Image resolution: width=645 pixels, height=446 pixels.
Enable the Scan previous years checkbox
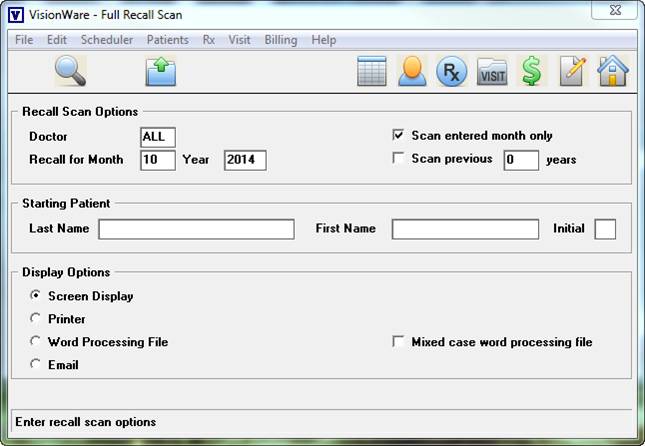398,158
